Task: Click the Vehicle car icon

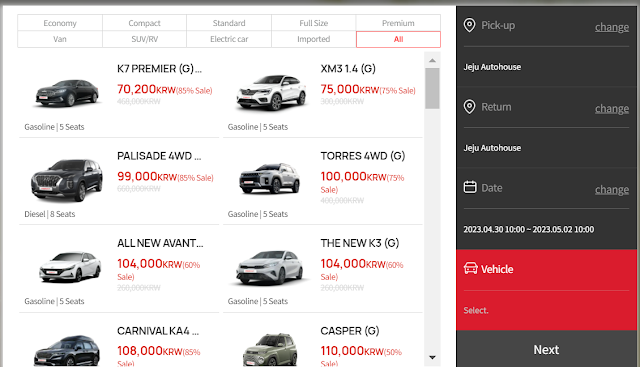Action: (471, 268)
